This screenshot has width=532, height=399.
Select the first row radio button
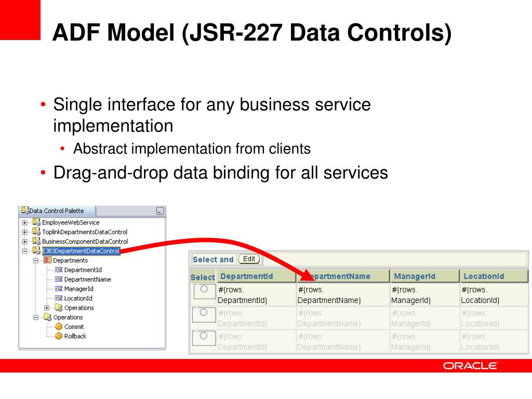click(x=204, y=289)
